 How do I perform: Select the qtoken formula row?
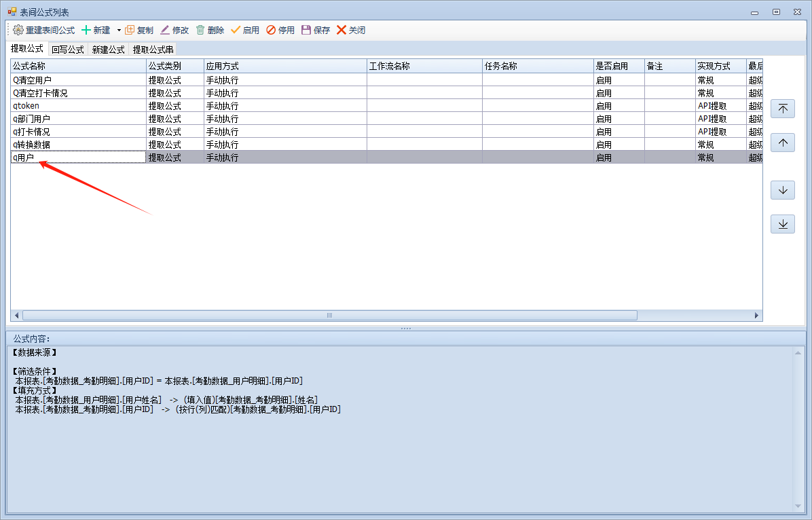[78, 106]
